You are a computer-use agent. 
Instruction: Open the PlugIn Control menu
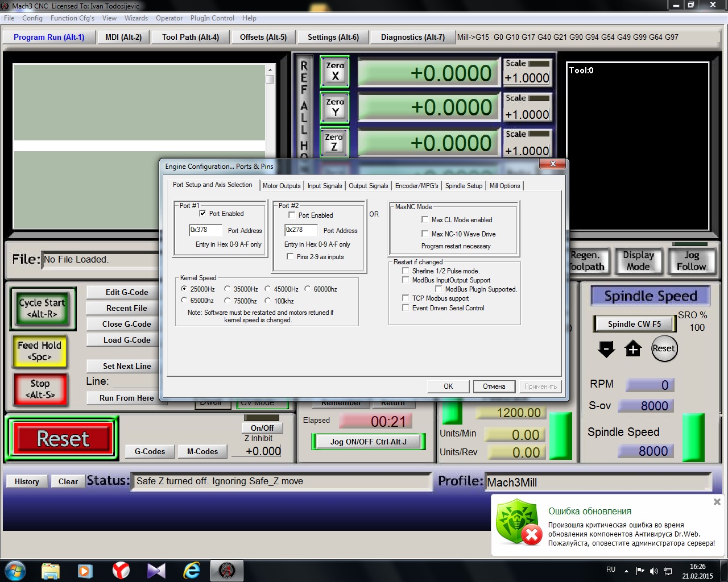tap(212, 18)
